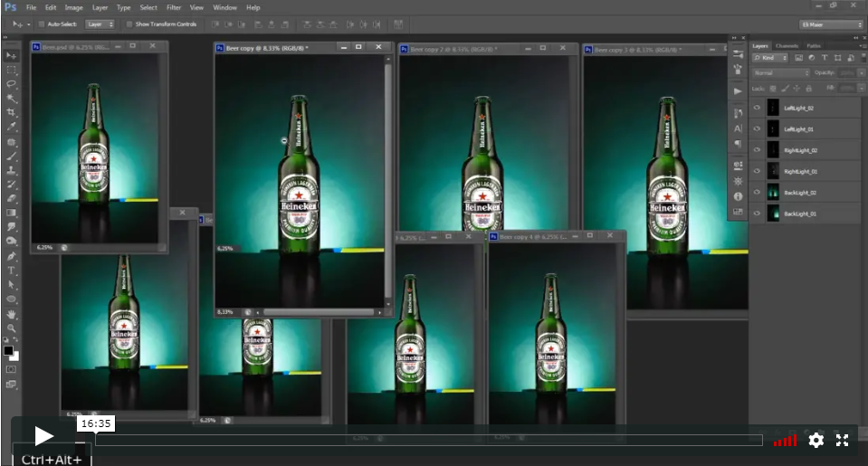The width and height of the screenshot is (868, 466).
Task: Open the layer filter Kind dropdown
Action: point(770,58)
